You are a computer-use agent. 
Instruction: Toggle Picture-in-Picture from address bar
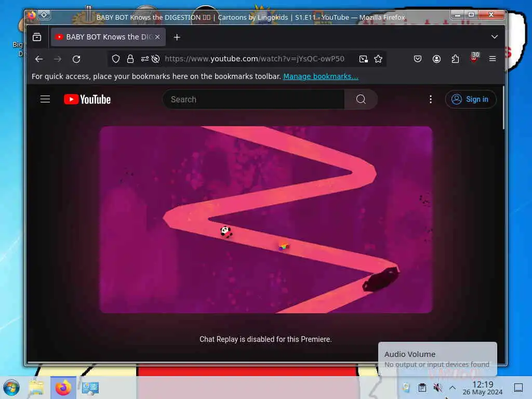pos(363,59)
